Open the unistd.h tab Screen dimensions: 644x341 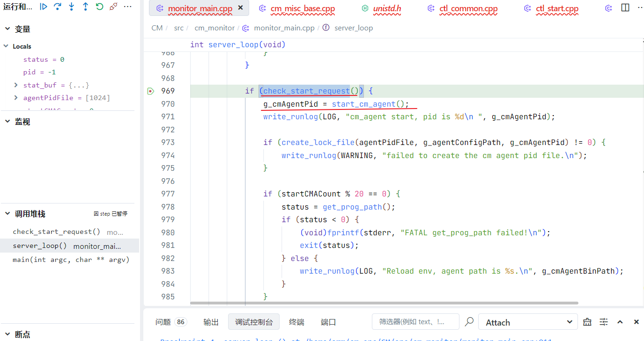[x=387, y=8]
